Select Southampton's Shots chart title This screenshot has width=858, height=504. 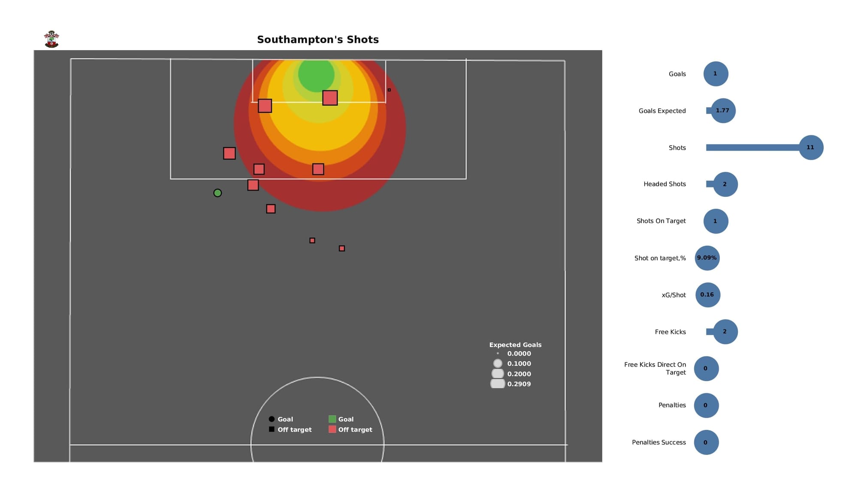coord(317,39)
